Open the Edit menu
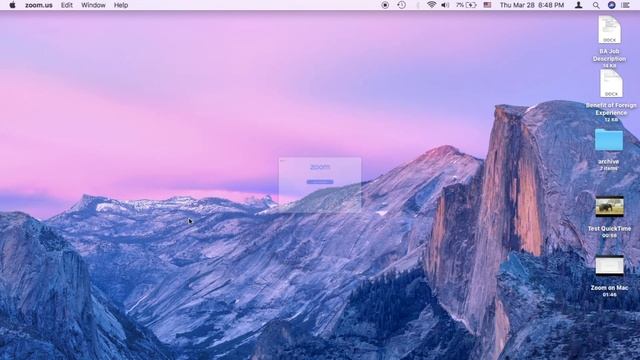This screenshot has width=640, height=360. pos(67,5)
